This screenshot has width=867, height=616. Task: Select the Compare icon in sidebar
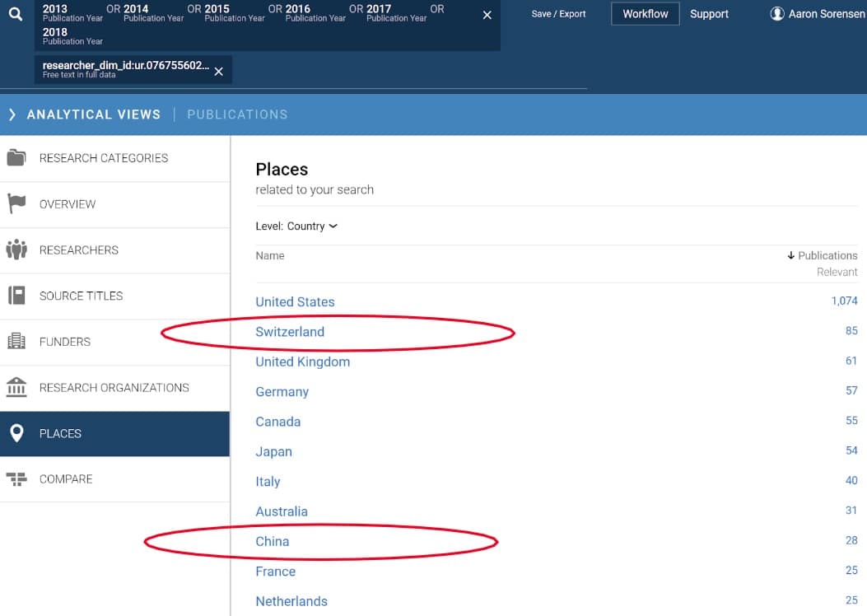point(16,479)
